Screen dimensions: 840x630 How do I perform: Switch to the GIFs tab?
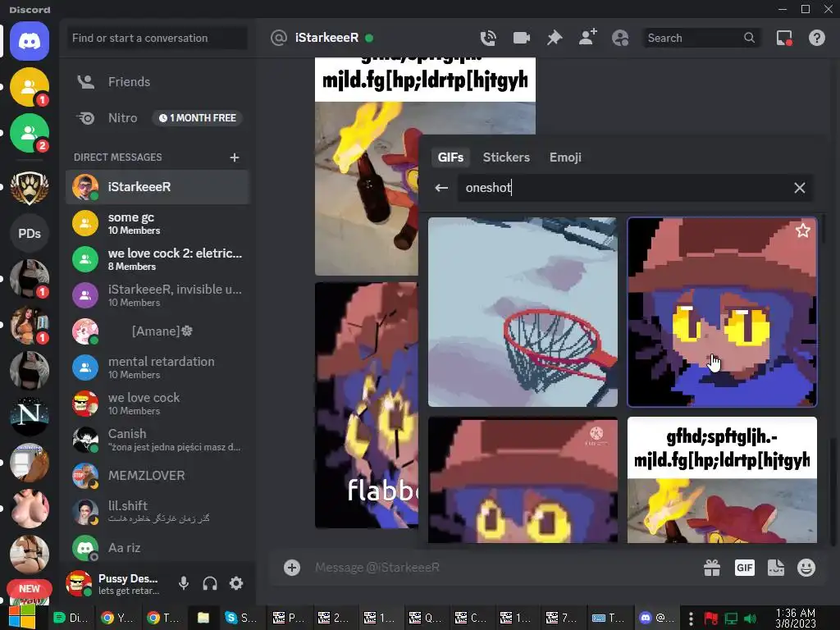[450, 157]
